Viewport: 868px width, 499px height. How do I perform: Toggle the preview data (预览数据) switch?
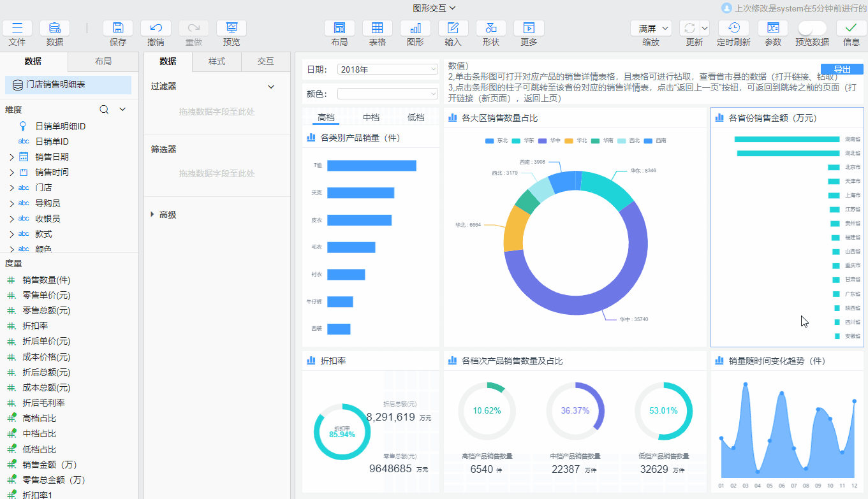[812, 28]
